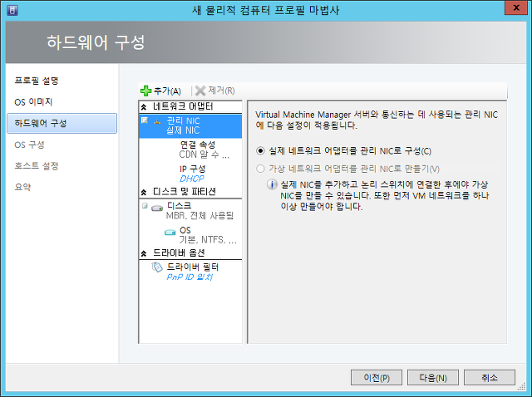
Task: Collapse the 네트워크 어댑터 section chevron
Action: [144, 107]
